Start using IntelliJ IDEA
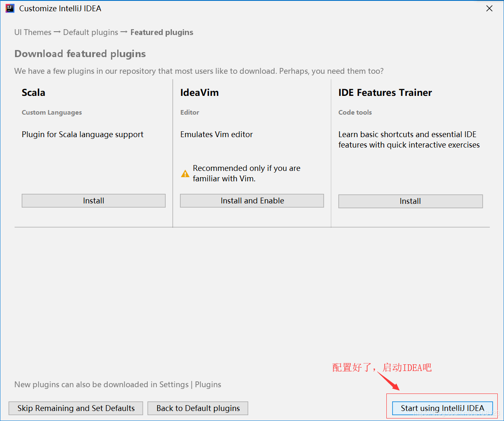504x421 pixels. 443,408
